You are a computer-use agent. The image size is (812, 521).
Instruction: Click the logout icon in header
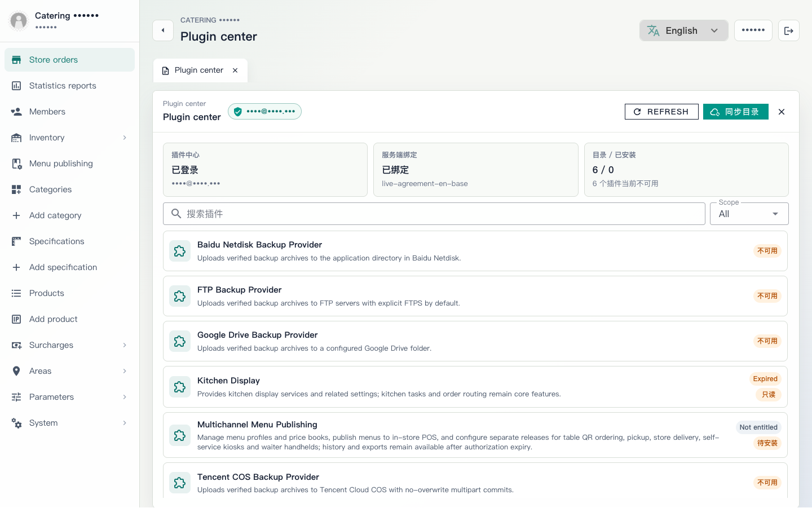789,30
